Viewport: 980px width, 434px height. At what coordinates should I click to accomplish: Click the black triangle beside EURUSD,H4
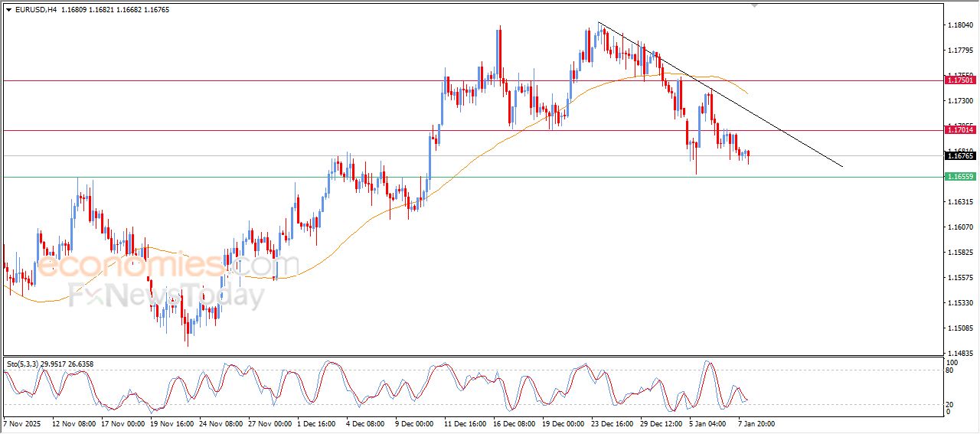(x=9, y=10)
